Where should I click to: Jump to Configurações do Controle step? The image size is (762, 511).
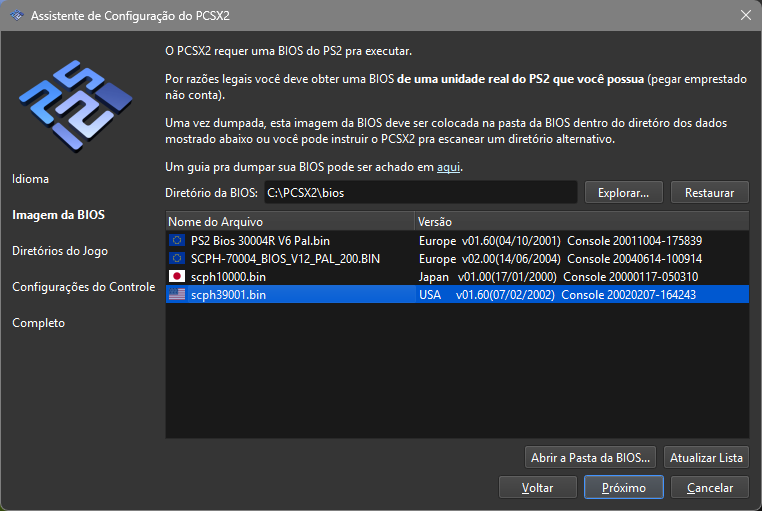pos(83,287)
